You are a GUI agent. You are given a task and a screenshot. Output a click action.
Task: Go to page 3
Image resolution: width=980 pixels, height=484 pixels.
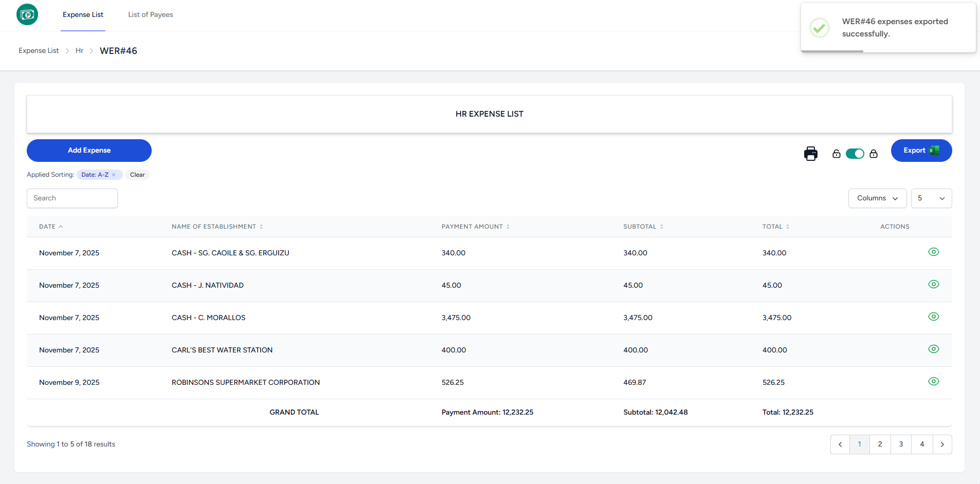pos(901,444)
